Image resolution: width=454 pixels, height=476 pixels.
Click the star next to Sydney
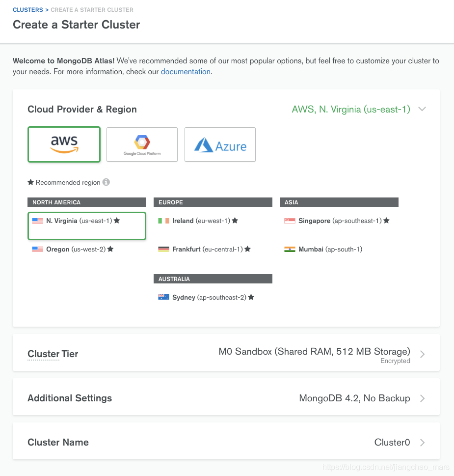tap(251, 297)
